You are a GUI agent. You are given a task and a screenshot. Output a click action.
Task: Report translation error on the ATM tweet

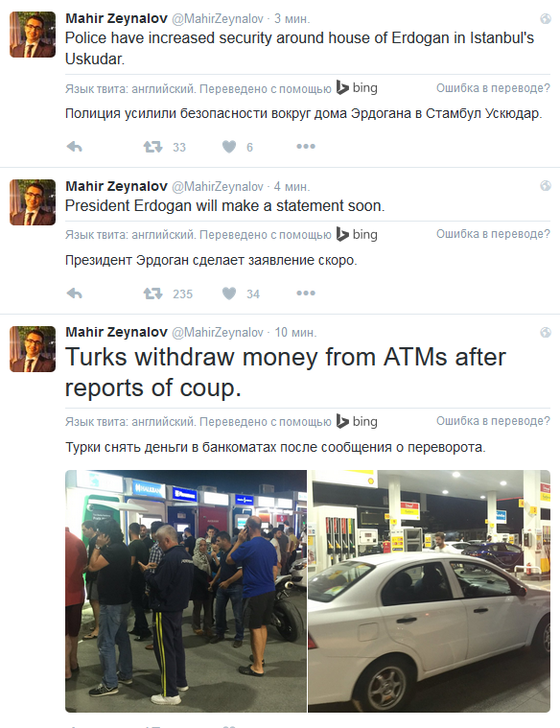(493, 421)
